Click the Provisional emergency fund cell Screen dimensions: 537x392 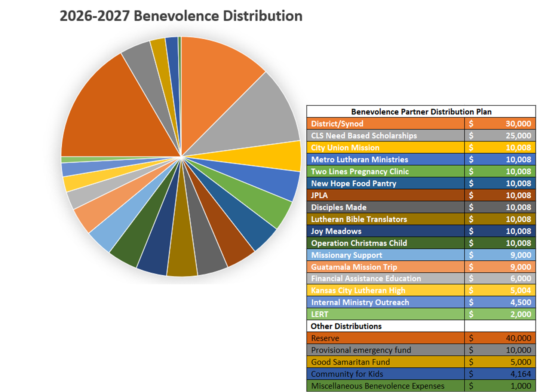[386, 350]
